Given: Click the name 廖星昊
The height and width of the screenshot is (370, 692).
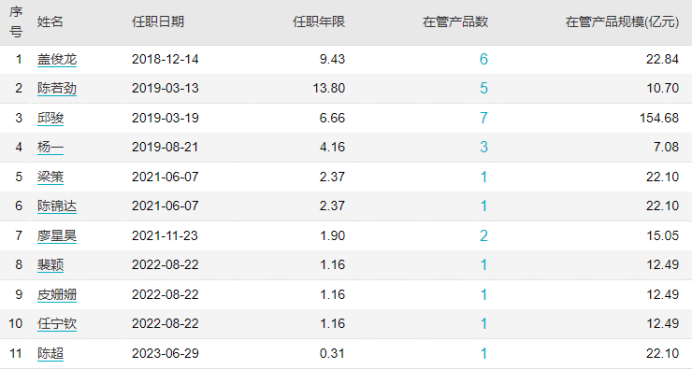Looking at the screenshot, I should coord(57,235).
